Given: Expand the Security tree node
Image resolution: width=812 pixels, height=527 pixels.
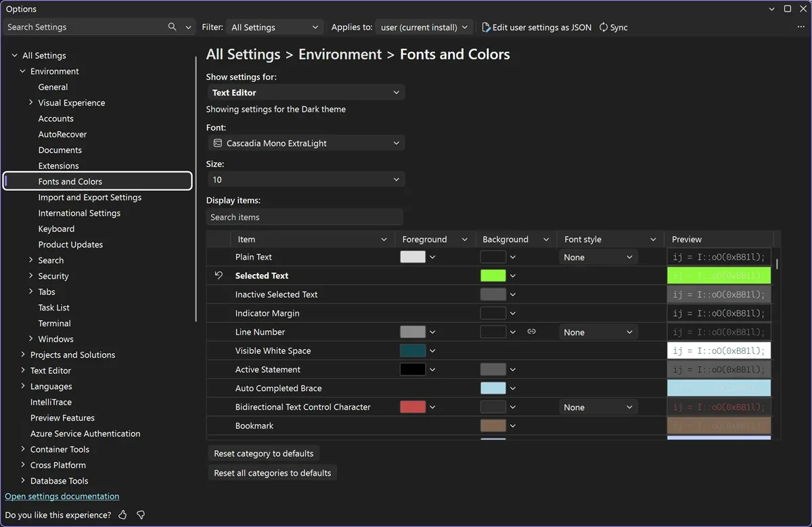Looking at the screenshot, I should coord(31,276).
